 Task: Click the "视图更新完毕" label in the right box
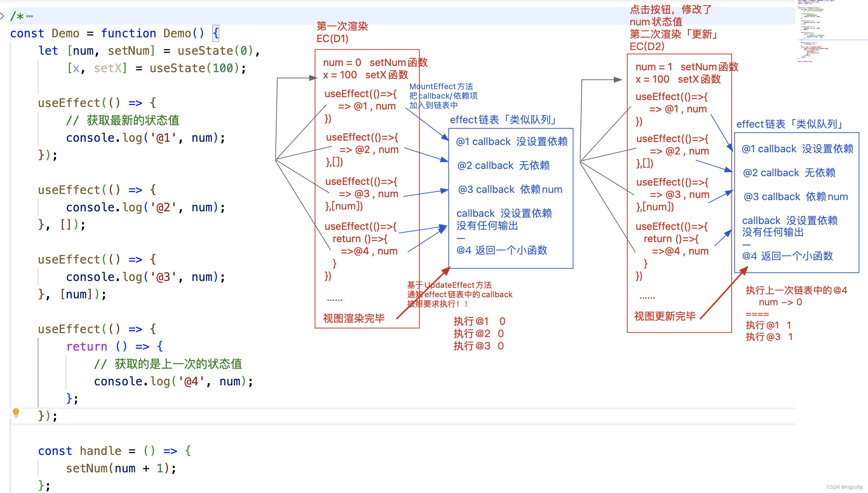(x=666, y=316)
